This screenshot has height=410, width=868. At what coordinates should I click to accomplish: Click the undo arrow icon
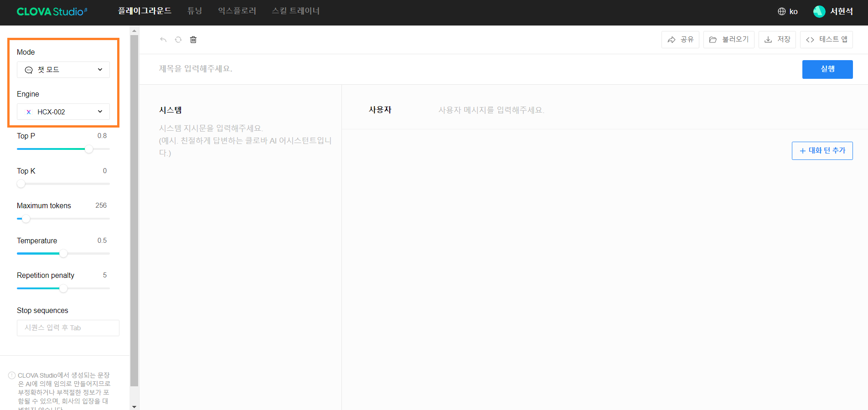(x=163, y=40)
